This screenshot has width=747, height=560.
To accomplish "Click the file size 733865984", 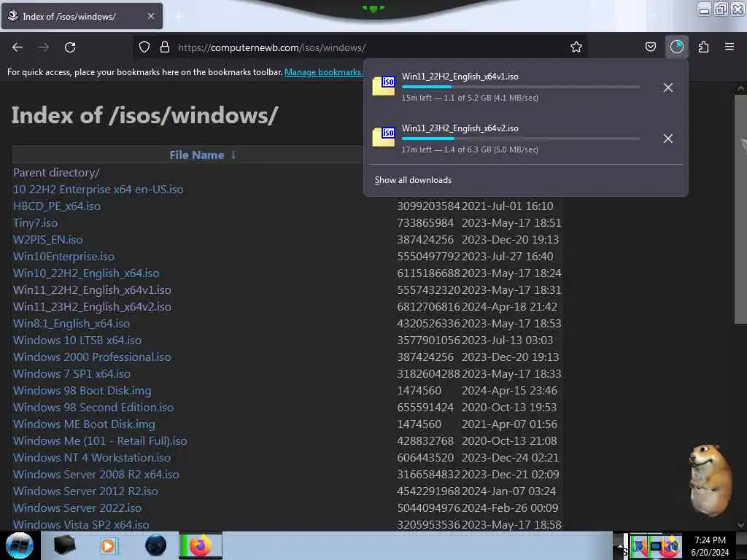I will 425,223.
